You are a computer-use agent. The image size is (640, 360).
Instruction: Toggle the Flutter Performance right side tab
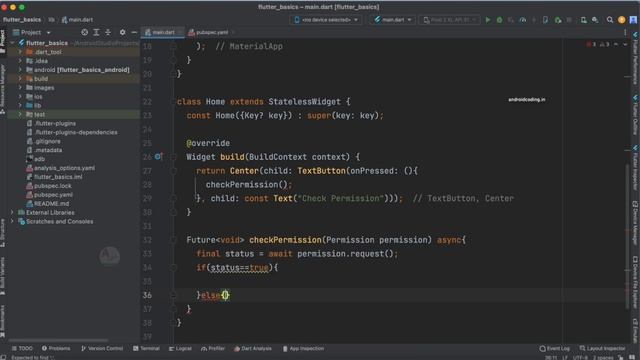pos(636,59)
